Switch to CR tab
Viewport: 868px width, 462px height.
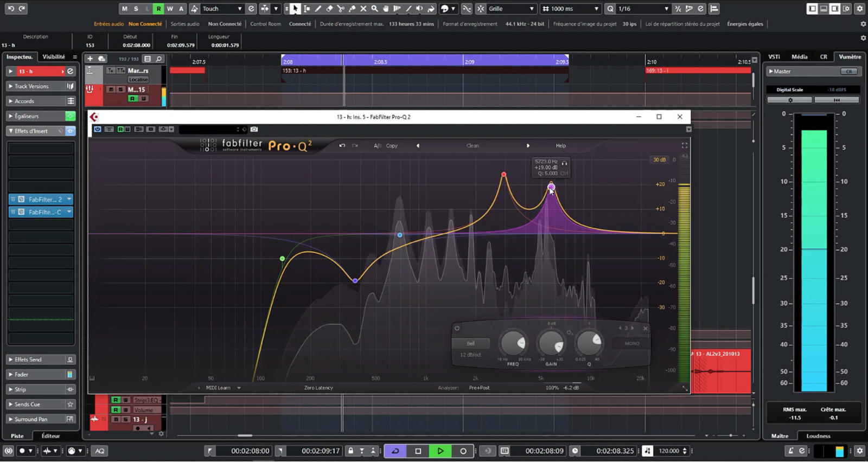coord(824,56)
